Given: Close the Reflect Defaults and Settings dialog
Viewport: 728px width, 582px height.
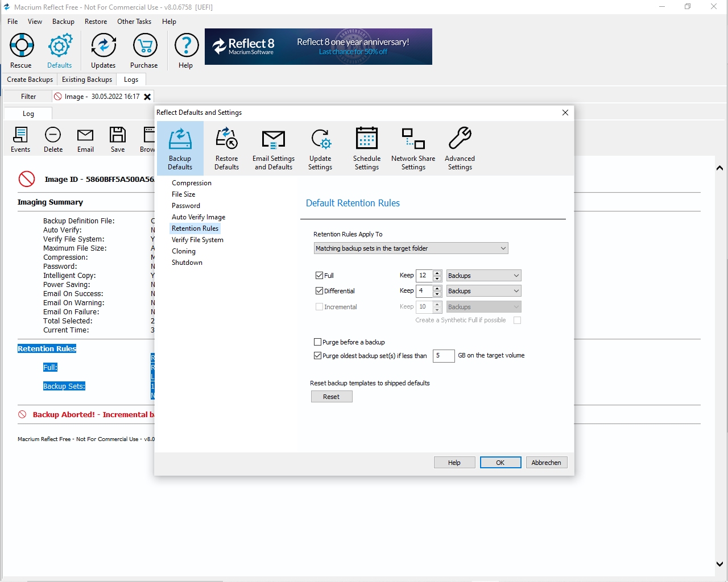Looking at the screenshot, I should coord(565,113).
